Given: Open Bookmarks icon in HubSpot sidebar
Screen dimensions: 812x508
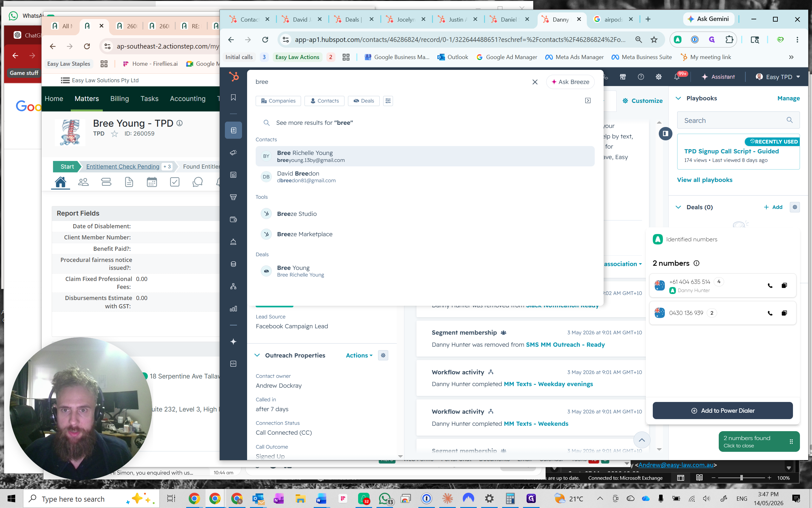Looking at the screenshot, I should (233, 97).
